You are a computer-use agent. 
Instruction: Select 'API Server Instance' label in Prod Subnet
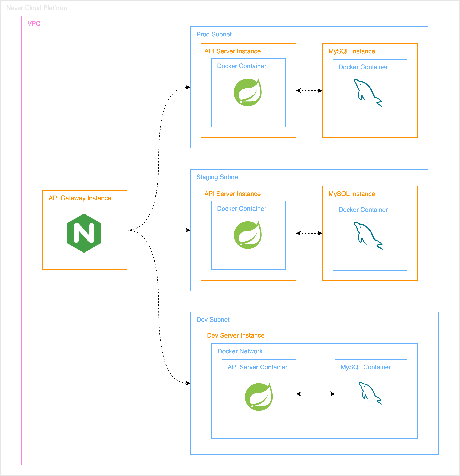pyautogui.click(x=232, y=51)
